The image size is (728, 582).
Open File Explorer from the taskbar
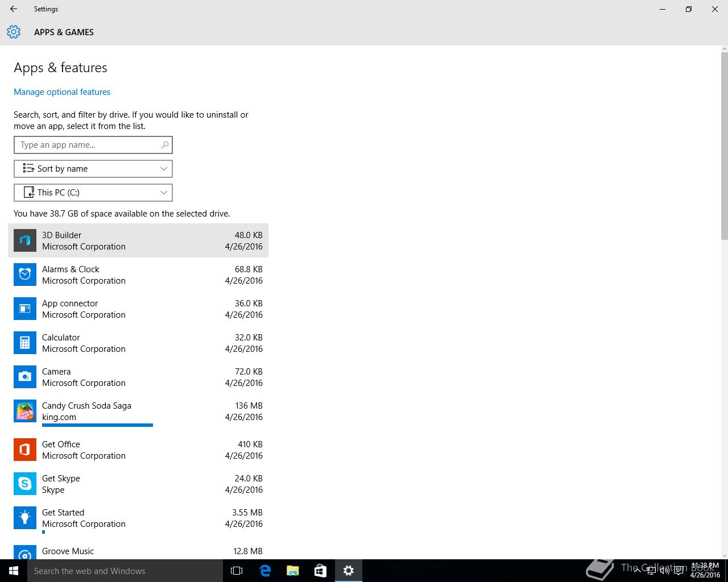coord(292,571)
